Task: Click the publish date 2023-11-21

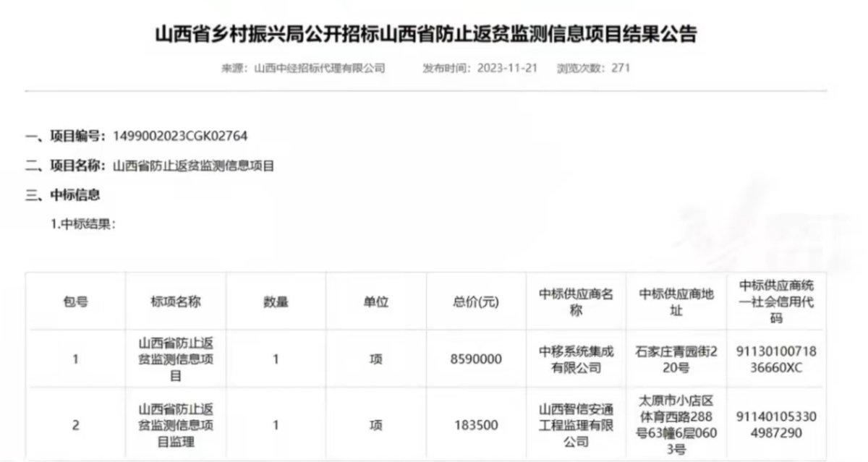Action: tap(506, 69)
